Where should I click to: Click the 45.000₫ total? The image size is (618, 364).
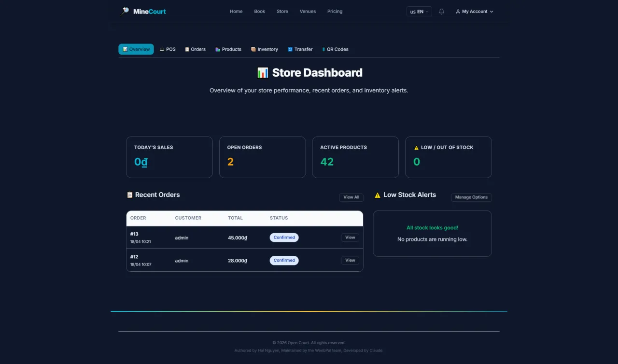tap(238, 238)
